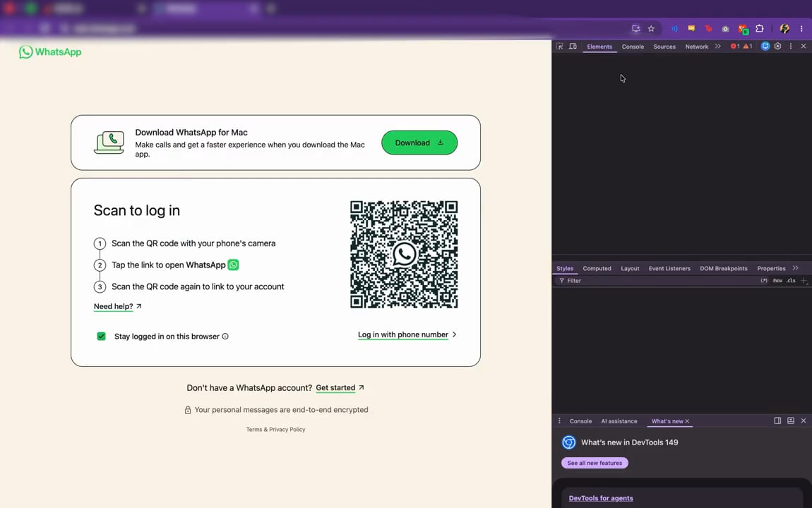Click the yellow note extension icon
The width and height of the screenshot is (812, 508).
[x=691, y=28]
